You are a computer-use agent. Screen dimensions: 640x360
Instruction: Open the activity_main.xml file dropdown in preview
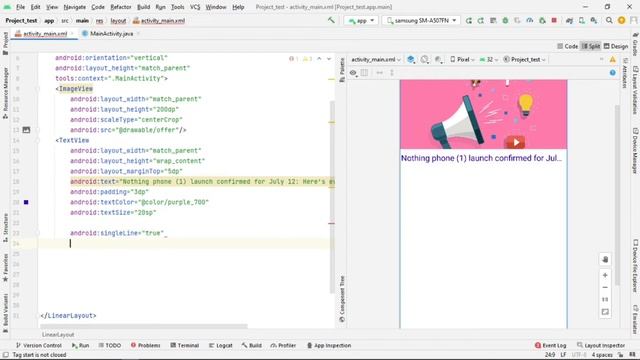pos(376,60)
